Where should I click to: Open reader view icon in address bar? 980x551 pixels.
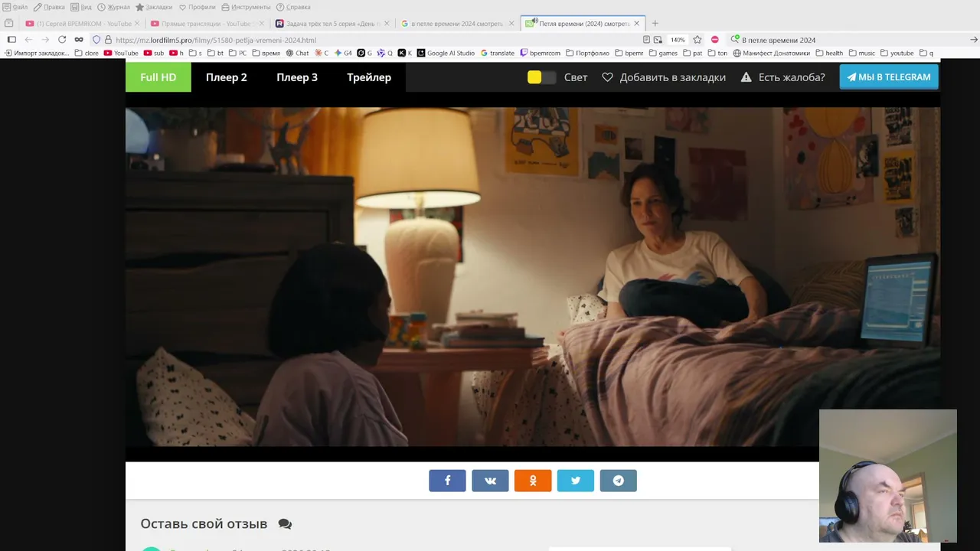(x=647, y=40)
